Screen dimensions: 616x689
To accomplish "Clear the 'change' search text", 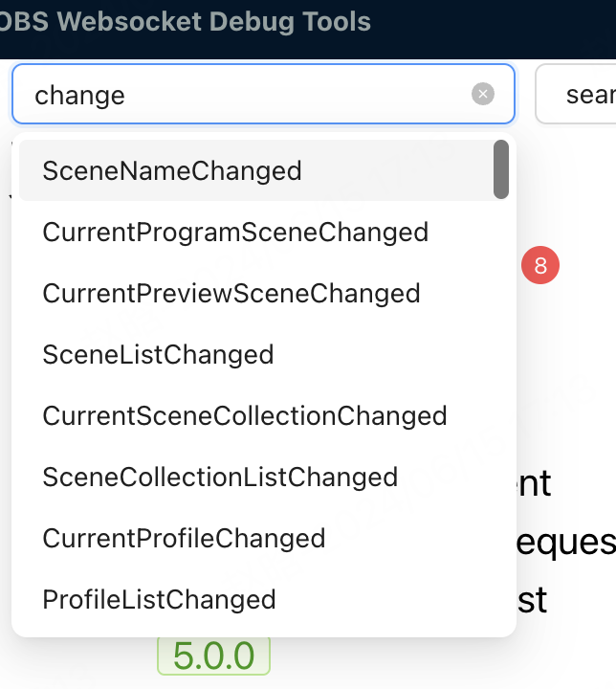I will click(483, 94).
